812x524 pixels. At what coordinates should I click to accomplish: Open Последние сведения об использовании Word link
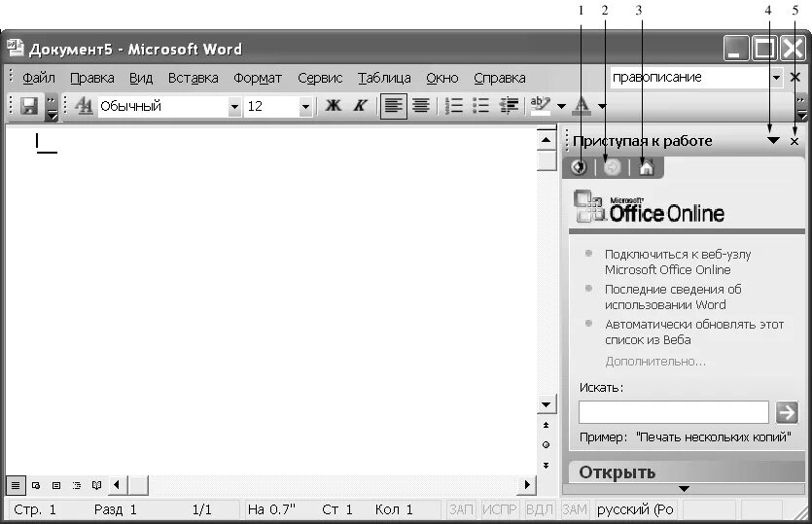point(673,297)
